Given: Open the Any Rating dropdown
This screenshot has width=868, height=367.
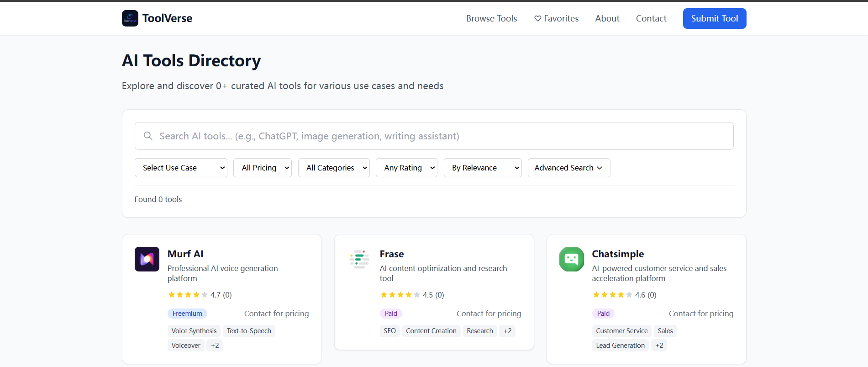Looking at the screenshot, I should click(x=406, y=168).
